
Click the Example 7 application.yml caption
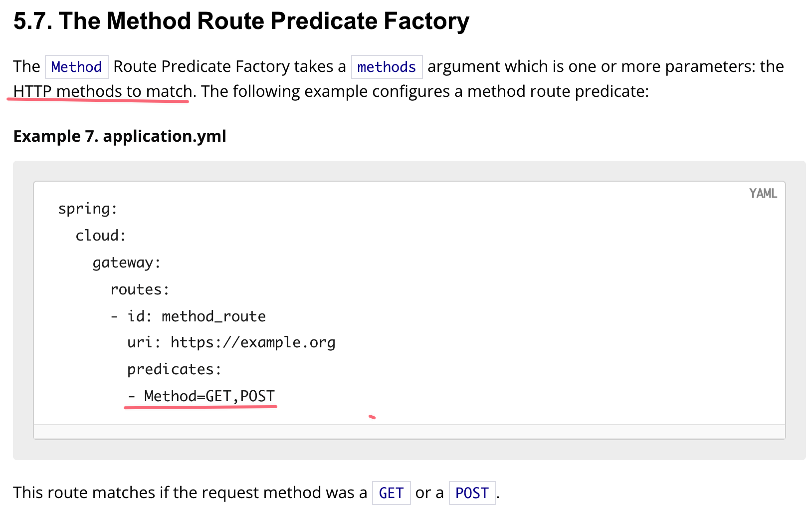click(120, 136)
